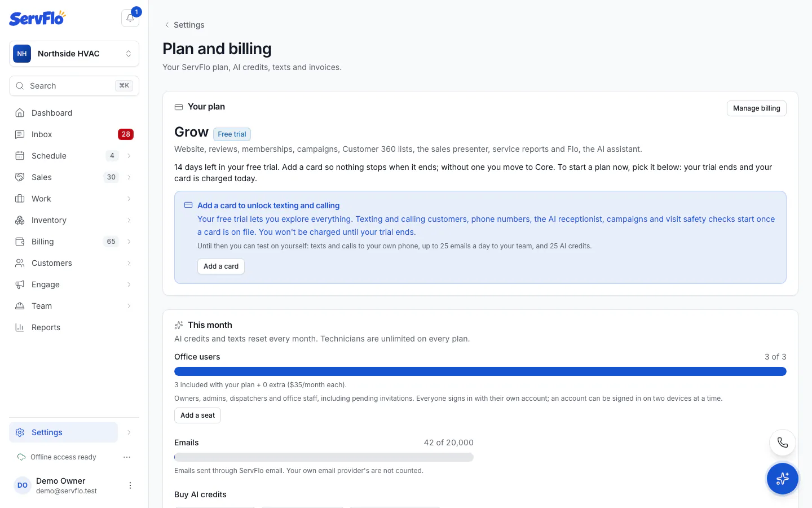The height and width of the screenshot is (508, 812).
Task: Select Reports in the sidebar
Action: [74, 327]
